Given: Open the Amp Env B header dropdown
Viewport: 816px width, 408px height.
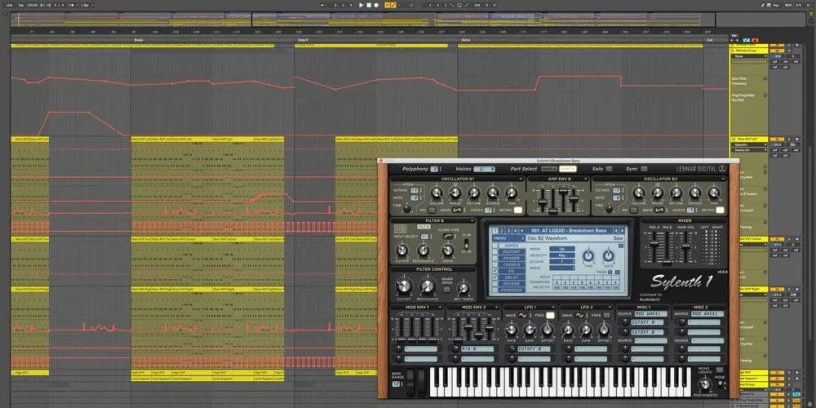Looking at the screenshot, I should (585, 179).
